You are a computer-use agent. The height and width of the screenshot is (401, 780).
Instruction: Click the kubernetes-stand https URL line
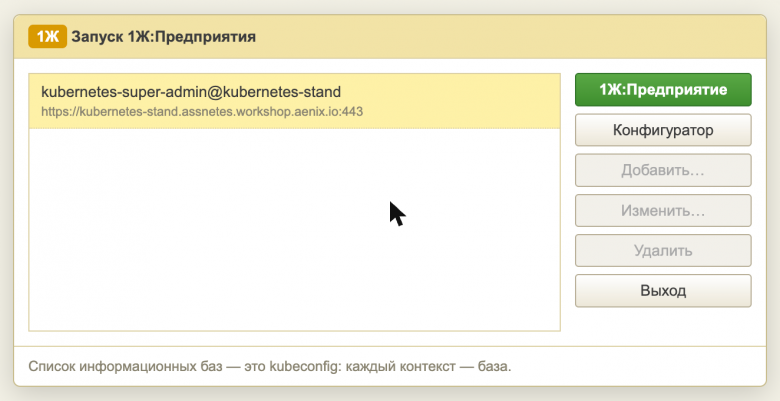click(202, 111)
